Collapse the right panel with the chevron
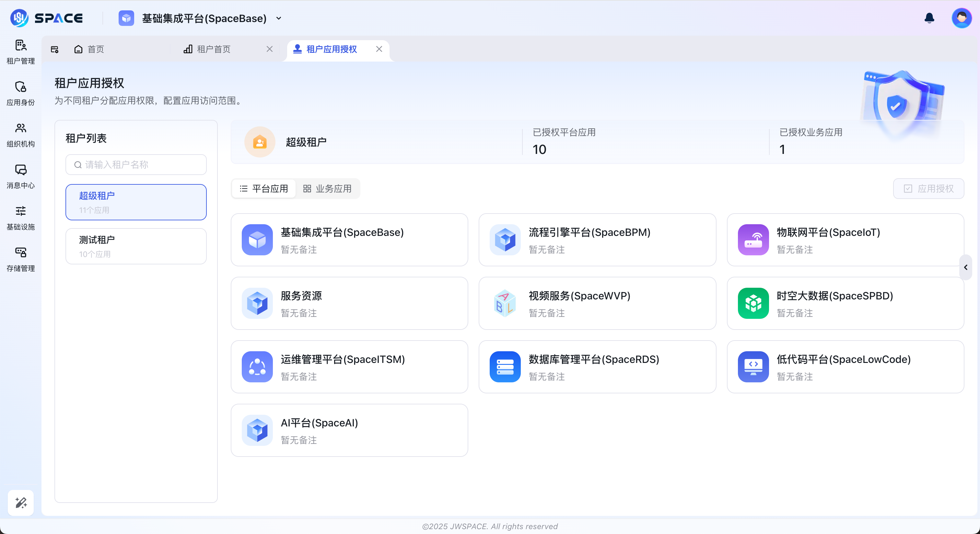Viewport: 980px width, 534px height. pos(966,267)
